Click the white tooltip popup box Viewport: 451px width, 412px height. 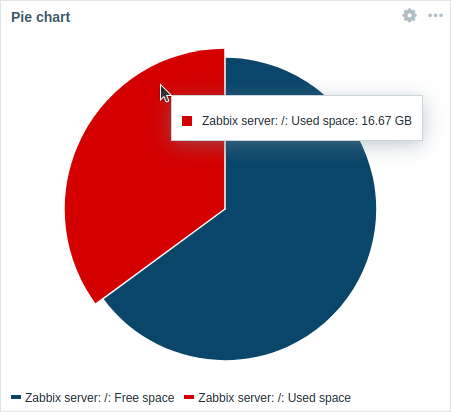tap(297, 118)
